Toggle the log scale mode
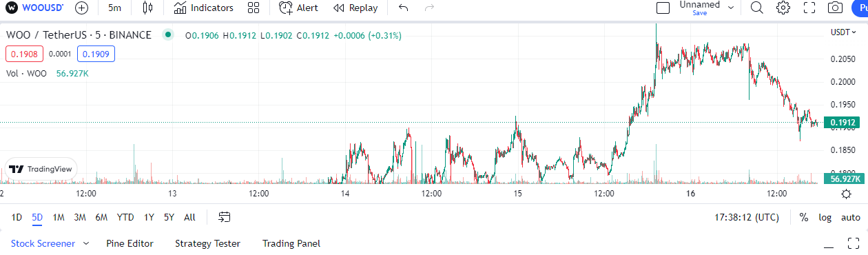The height and width of the screenshot is (255, 868). click(x=825, y=217)
